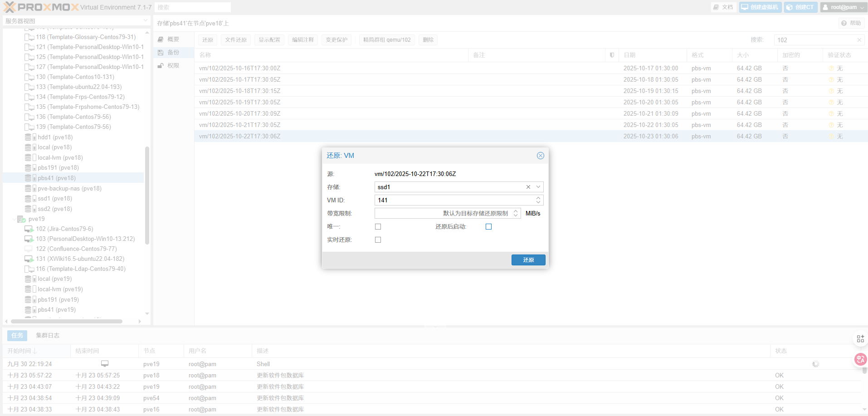This screenshot has height=416, width=868.
Task: Toggle the 实时还原 (live restore) checkbox
Action: point(378,240)
